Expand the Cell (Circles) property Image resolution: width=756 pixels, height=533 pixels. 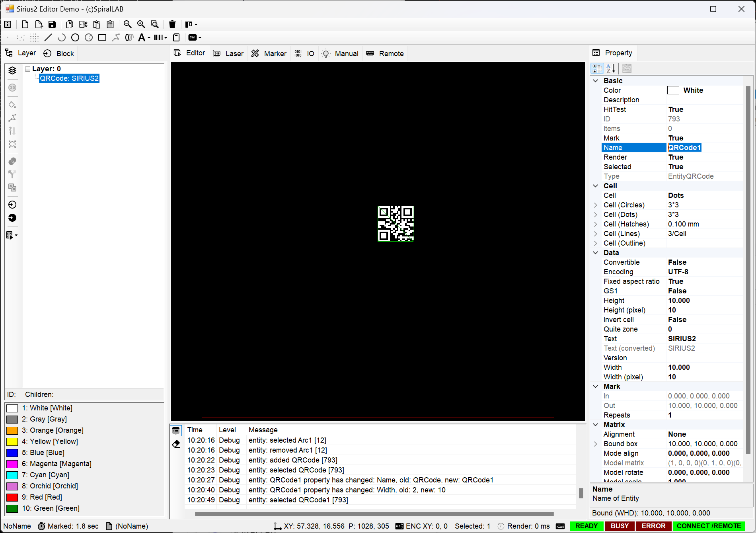click(596, 205)
